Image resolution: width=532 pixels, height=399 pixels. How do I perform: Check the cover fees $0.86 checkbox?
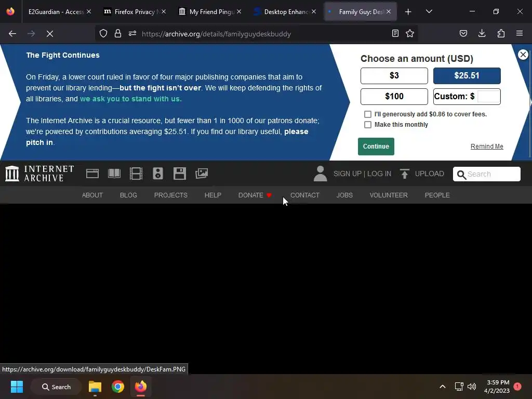(x=367, y=114)
